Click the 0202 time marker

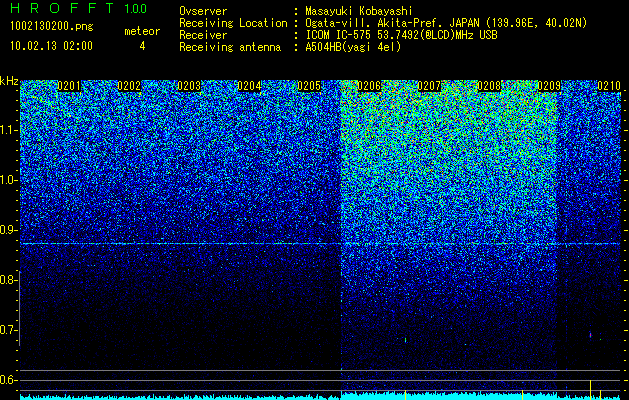(x=129, y=86)
